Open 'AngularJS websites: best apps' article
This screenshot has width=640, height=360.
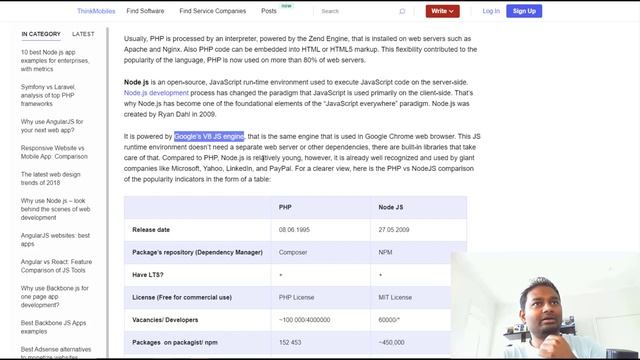tap(55, 240)
